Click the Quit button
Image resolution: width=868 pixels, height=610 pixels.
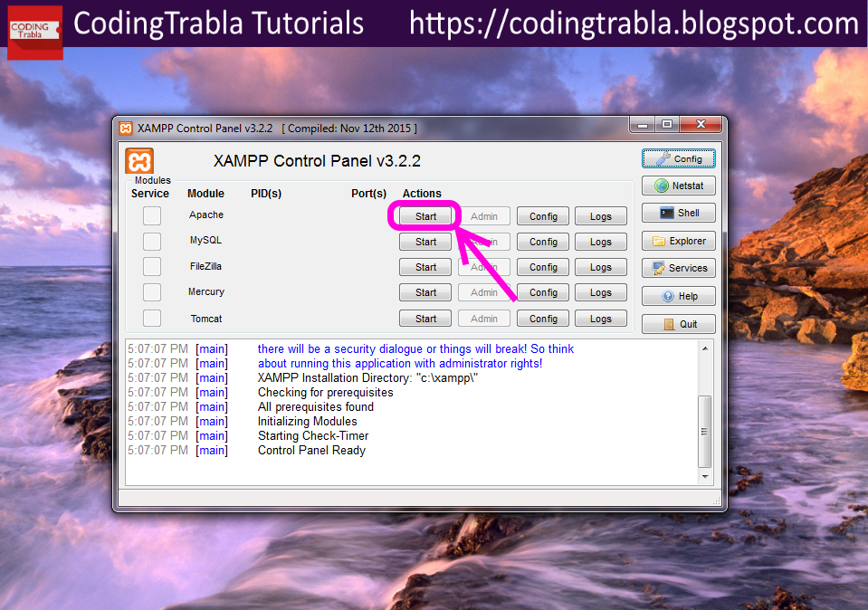coord(678,324)
